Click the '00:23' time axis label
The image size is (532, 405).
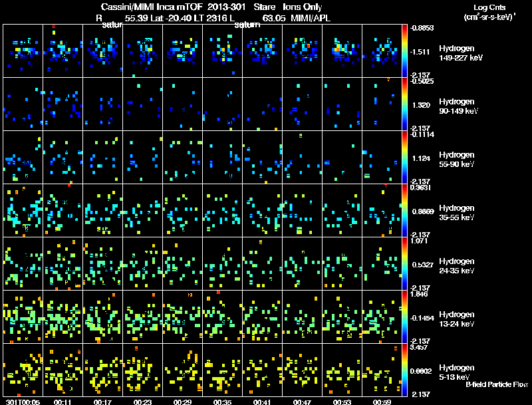tap(142, 402)
